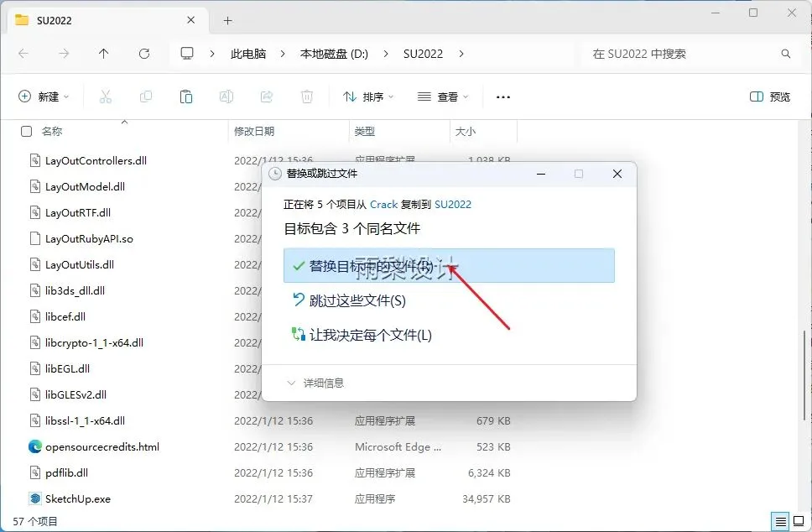Select LayOutRTF.dll file
812x532 pixels.
(78, 212)
